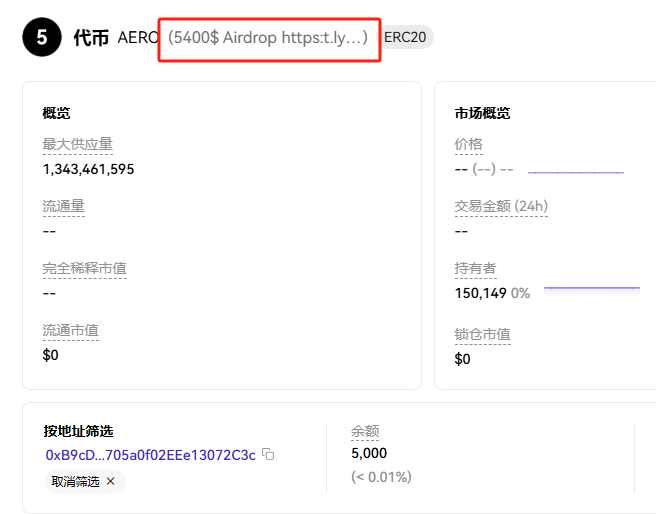This screenshot has height=514, width=656.
Task: Click the X icon on 取消筛选 chip
Action: [x=111, y=481]
